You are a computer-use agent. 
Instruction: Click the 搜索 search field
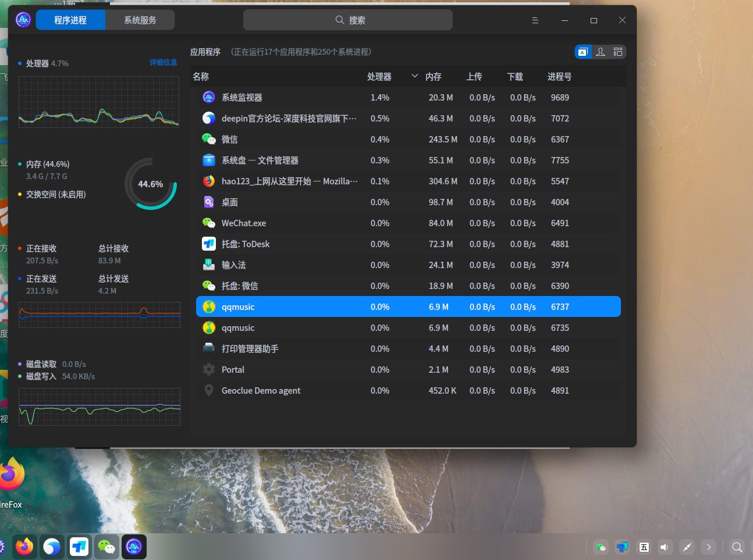tap(348, 20)
